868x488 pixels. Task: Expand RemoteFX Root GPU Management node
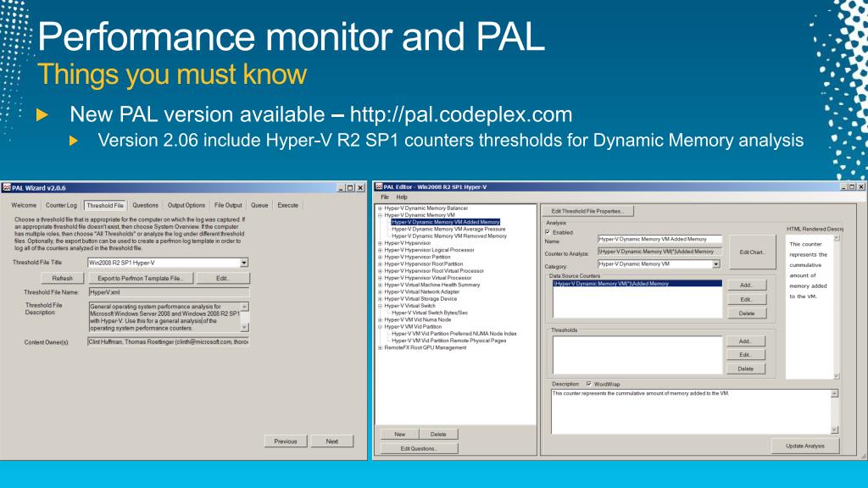381,348
